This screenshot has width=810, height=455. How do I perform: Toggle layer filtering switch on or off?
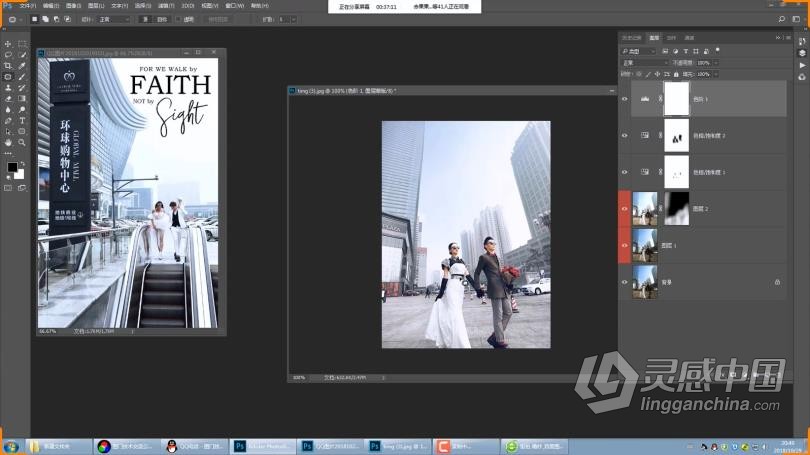click(x=718, y=51)
